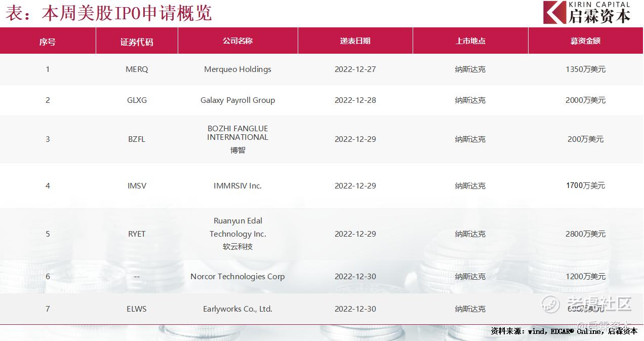Click 纳斯达克 in the ELWS row
This screenshot has width=644, height=341.
470,309
